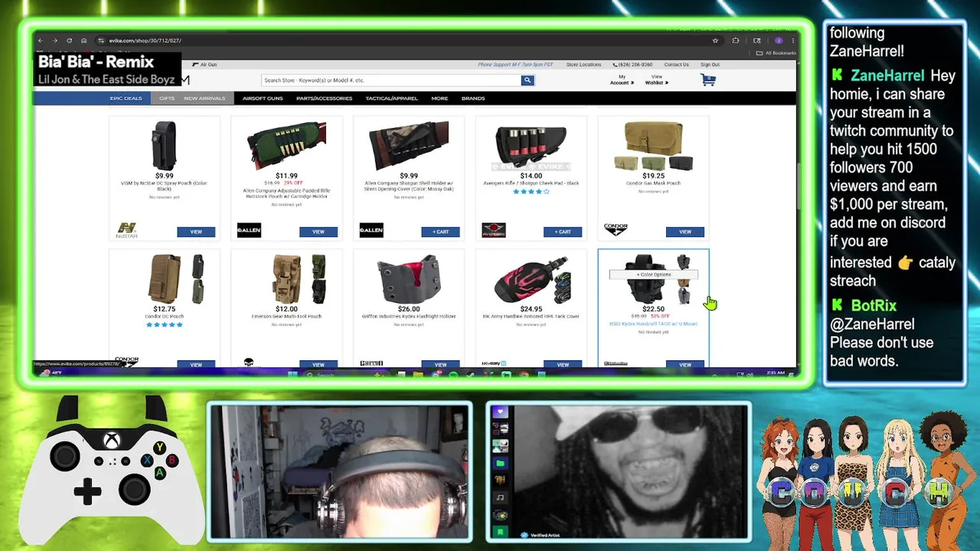Open the MORE menu

point(439,98)
